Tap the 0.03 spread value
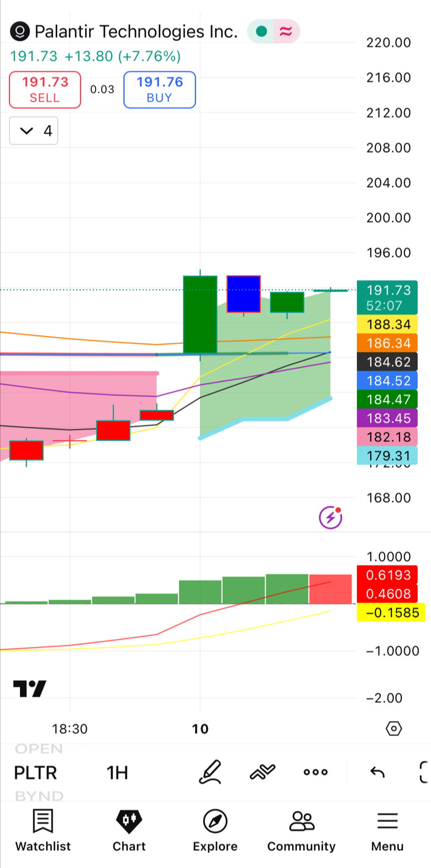 click(x=102, y=89)
